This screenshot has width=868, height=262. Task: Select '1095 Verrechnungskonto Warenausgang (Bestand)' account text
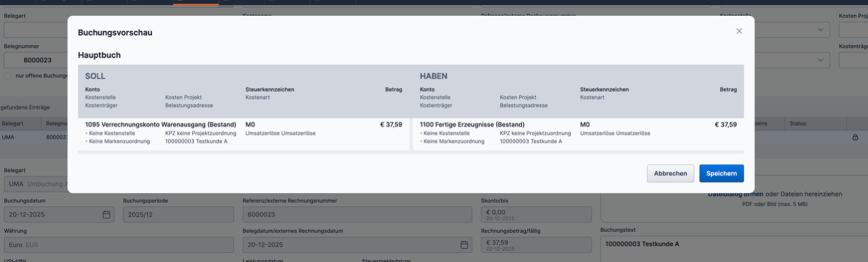coord(161,125)
